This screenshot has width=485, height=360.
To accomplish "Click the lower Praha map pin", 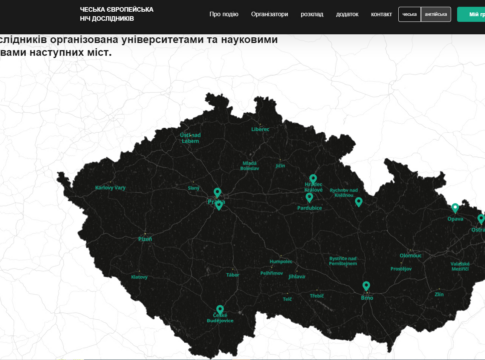I will tap(219, 205).
